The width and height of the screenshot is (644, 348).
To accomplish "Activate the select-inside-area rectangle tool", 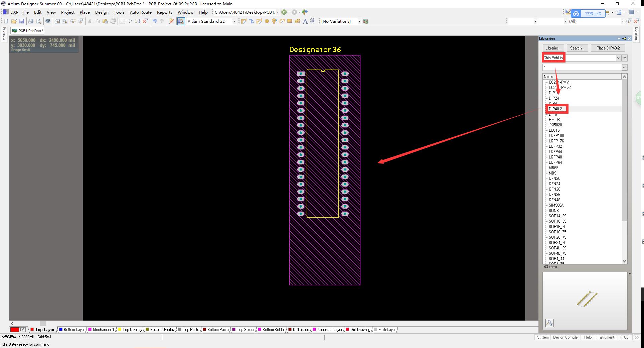I will coord(122,21).
